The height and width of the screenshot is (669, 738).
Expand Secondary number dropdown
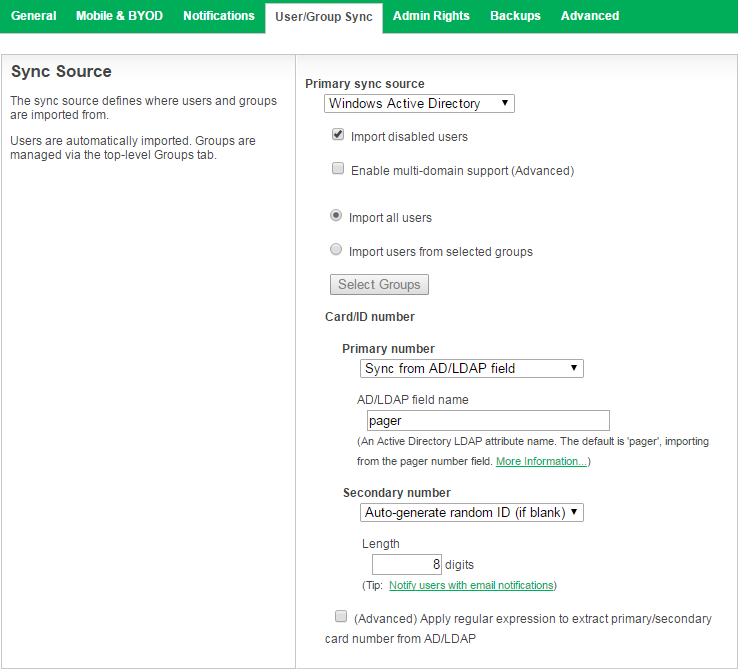pos(472,512)
